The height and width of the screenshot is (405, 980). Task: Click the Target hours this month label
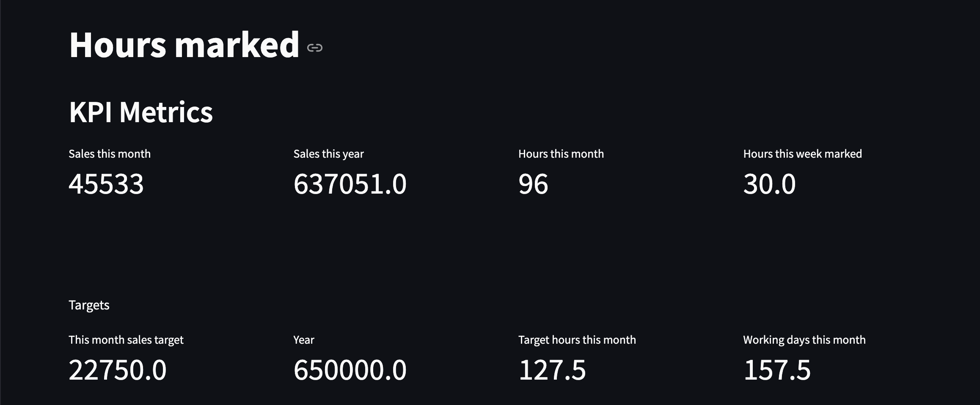pyautogui.click(x=577, y=340)
